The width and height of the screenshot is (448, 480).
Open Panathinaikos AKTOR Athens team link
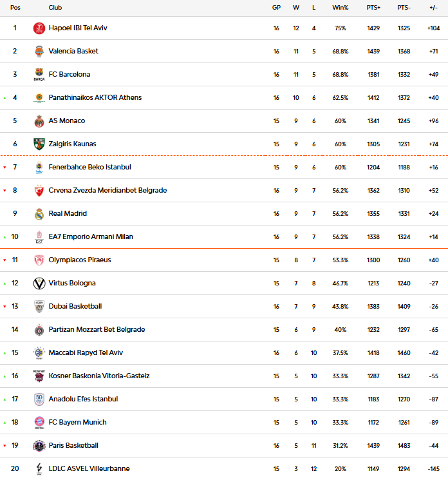click(95, 98)
